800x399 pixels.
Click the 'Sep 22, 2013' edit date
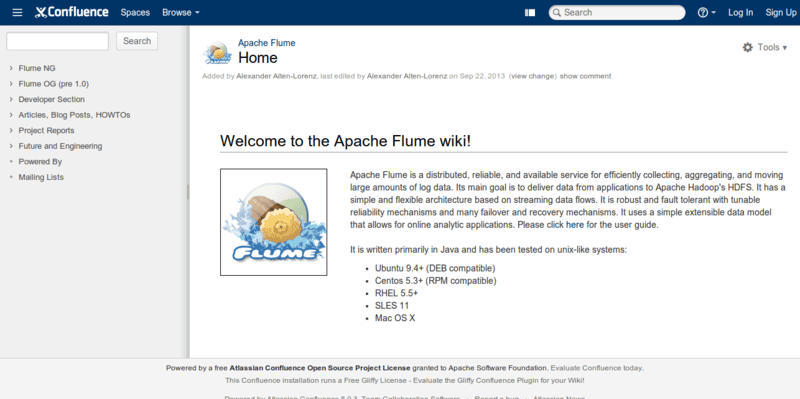tap(482, 76)
